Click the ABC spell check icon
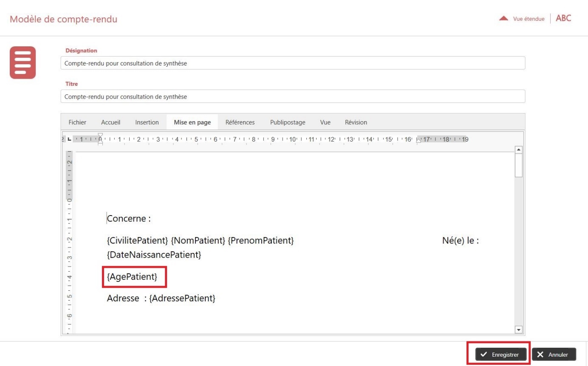Image resolution: width=588 pixels, height=366 pixels. pyautogui.click(x=563, y=18)
